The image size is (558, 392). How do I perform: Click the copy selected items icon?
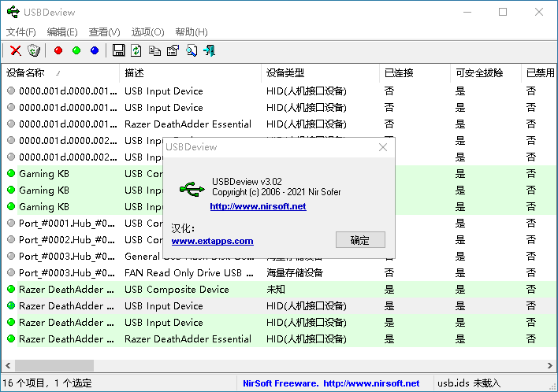(154, 50)
